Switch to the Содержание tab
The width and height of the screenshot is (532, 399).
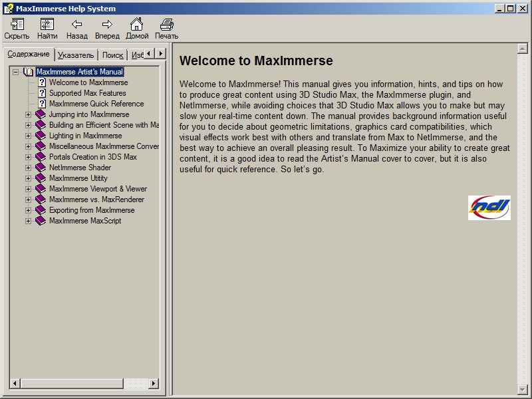[29, 54]
